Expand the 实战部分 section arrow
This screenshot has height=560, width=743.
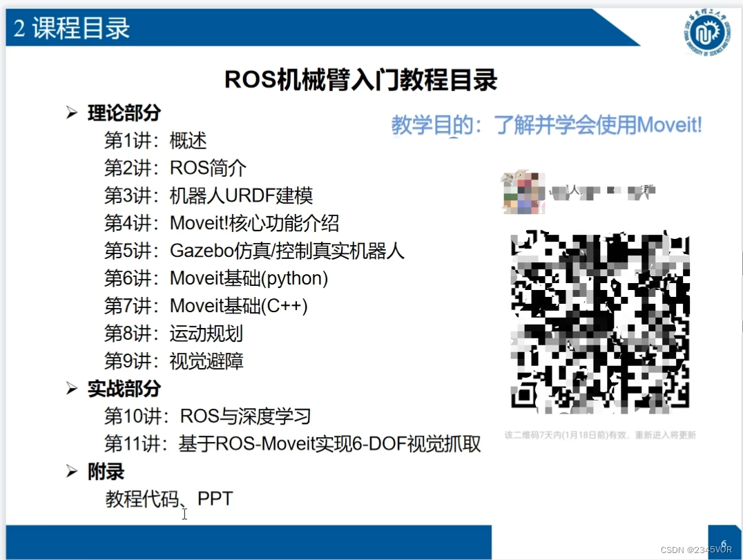pyautogui.click(x=71, y=389)
